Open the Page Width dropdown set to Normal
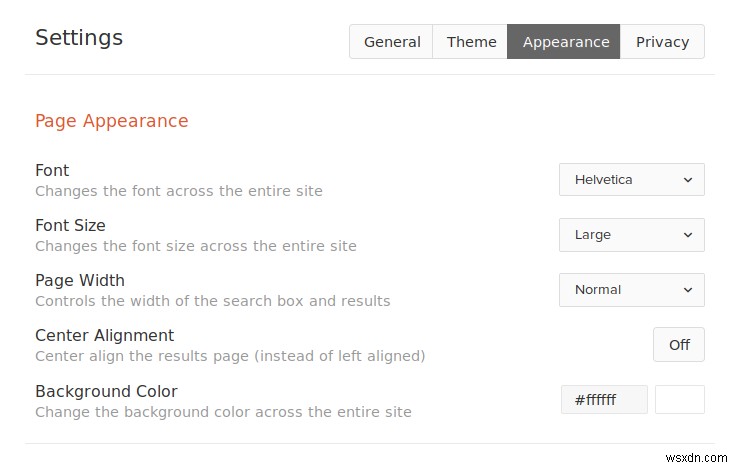 tap(631, 290)
